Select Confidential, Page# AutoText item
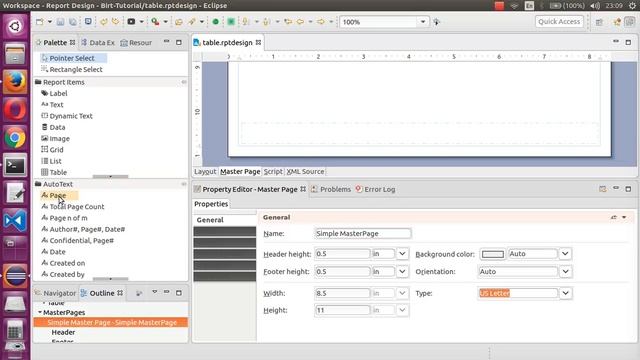 coord(82,240)
